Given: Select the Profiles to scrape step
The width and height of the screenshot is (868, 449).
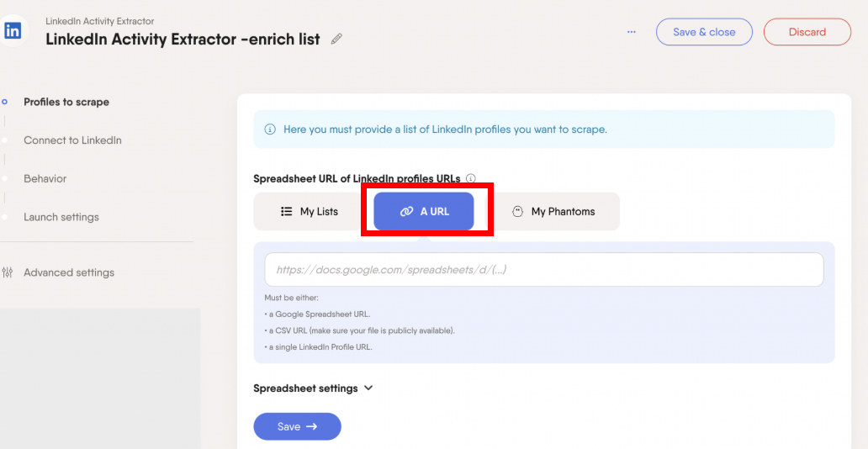Looking at the screenshot, I should click(66, 102).
